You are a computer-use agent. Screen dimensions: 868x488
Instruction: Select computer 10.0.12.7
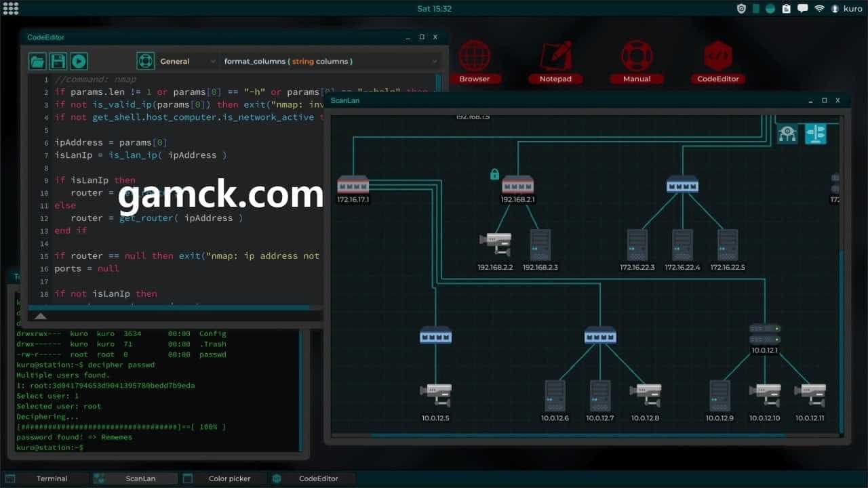600,396
